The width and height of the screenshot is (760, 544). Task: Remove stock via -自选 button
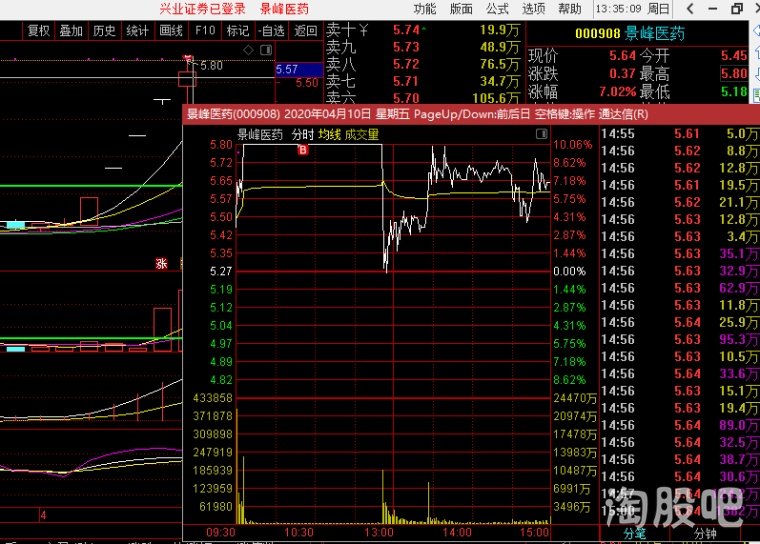(x=271, y=31)
